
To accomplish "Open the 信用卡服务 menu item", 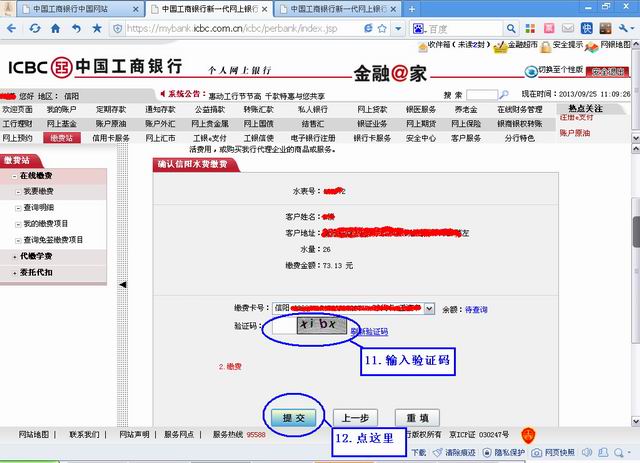I will tap(111, 138).
